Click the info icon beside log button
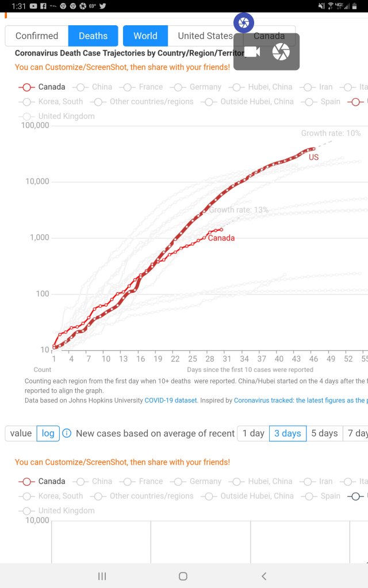Image resolution: width=368 pixels, height=588 pixels. click(67, 433)
